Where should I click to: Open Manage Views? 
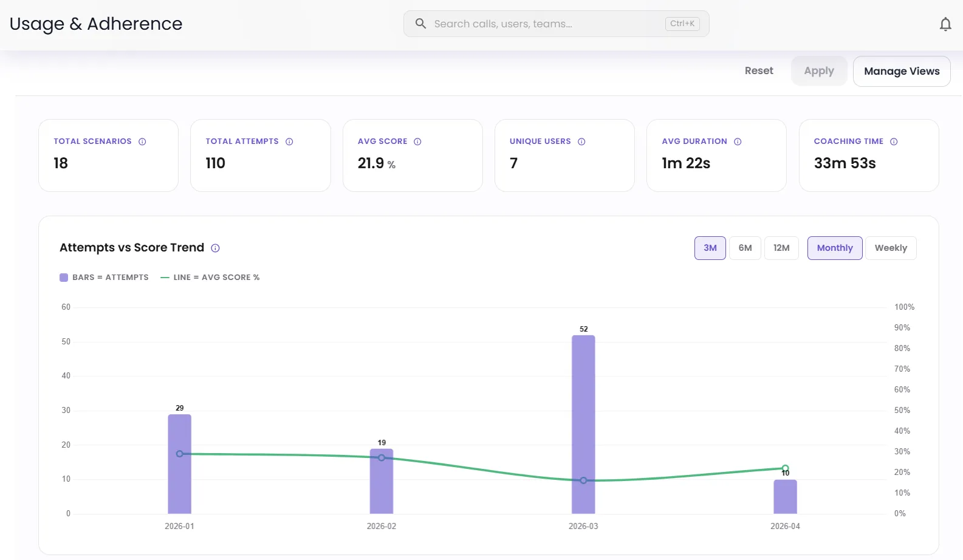[x=901, y=71]
